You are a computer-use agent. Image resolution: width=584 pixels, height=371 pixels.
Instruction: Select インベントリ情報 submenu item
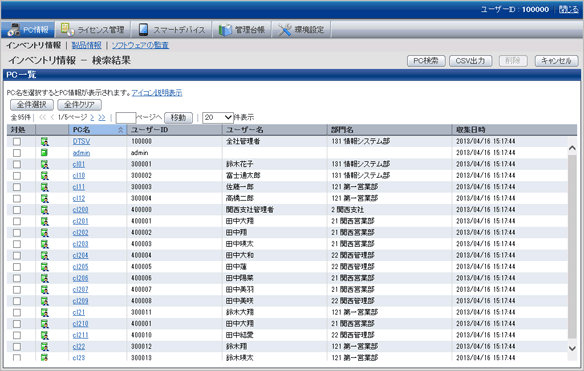coord(34,45)
